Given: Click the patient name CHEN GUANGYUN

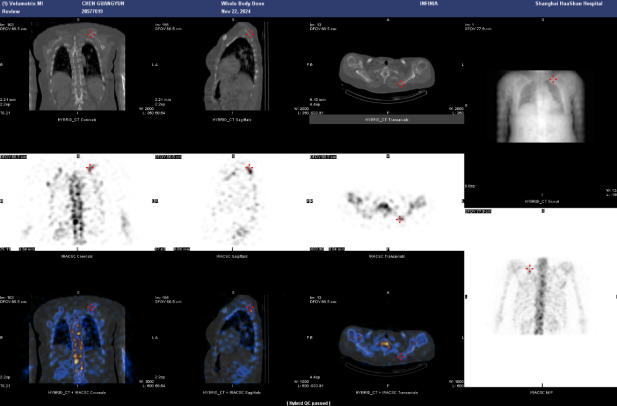Looking at the screenshot, I should (103, 4).
